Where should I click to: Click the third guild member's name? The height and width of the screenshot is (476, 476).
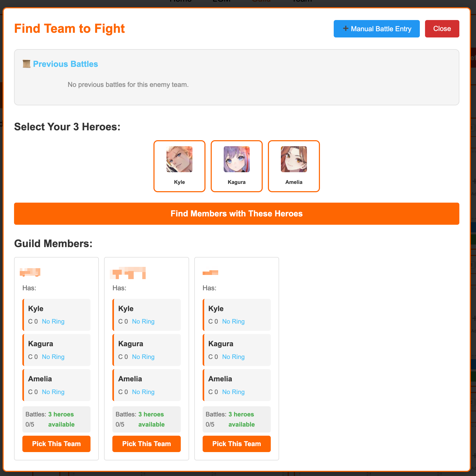tap(210, 273)
